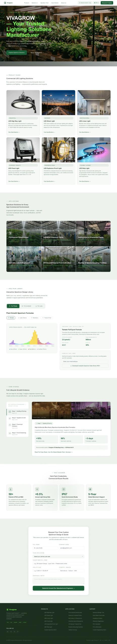The image size is (117, 644).
Task: Open LED Strip Light product image
Action: tap(94, 150)
